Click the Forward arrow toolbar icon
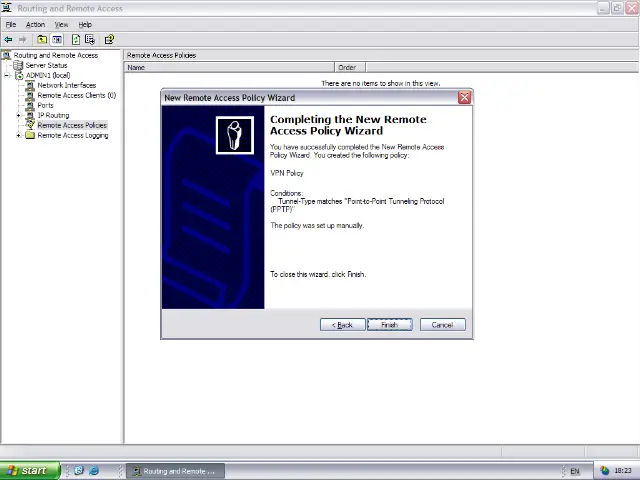 coord(22,40)
